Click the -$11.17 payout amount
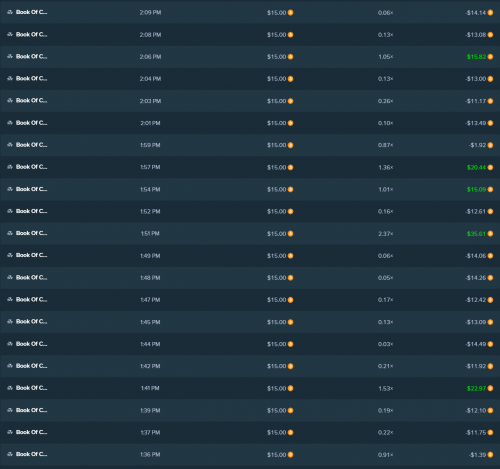Screen dimensions: 500x469 pos(476,101)
